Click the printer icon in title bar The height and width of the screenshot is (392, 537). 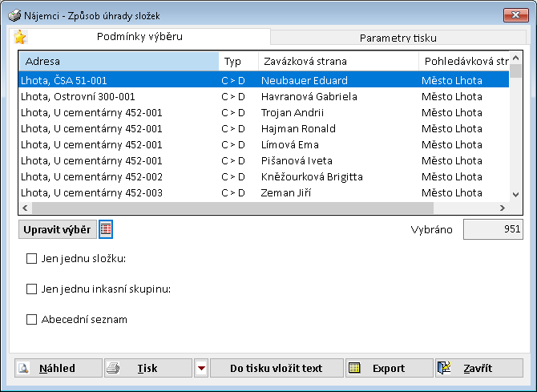[x=14, y=14]
